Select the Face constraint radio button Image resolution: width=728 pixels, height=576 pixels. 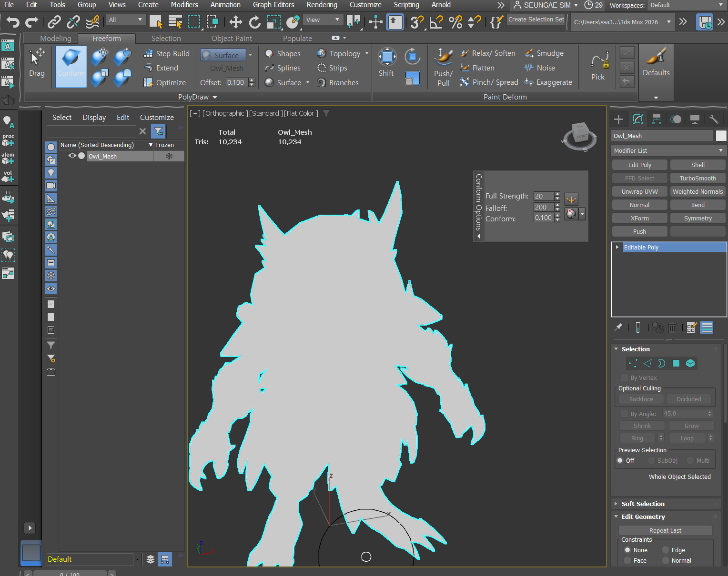pyautogui.click(x=627, y=561)
